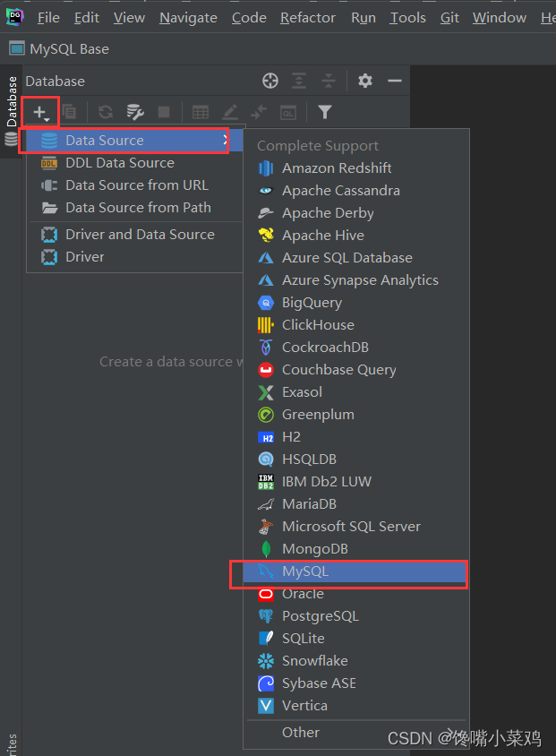556x756 pixels.
Task: Click the Expand All icon in Database panel
Action: click(x=299, y=81)
